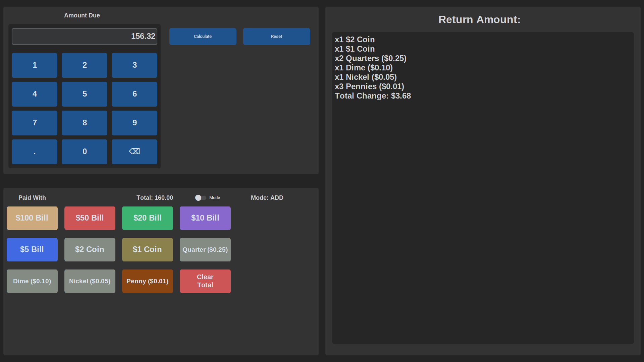Tap keypad digit 7
The width and height of the screenshot is (644, 362).
pyautogui.click(x=35, y=123)
